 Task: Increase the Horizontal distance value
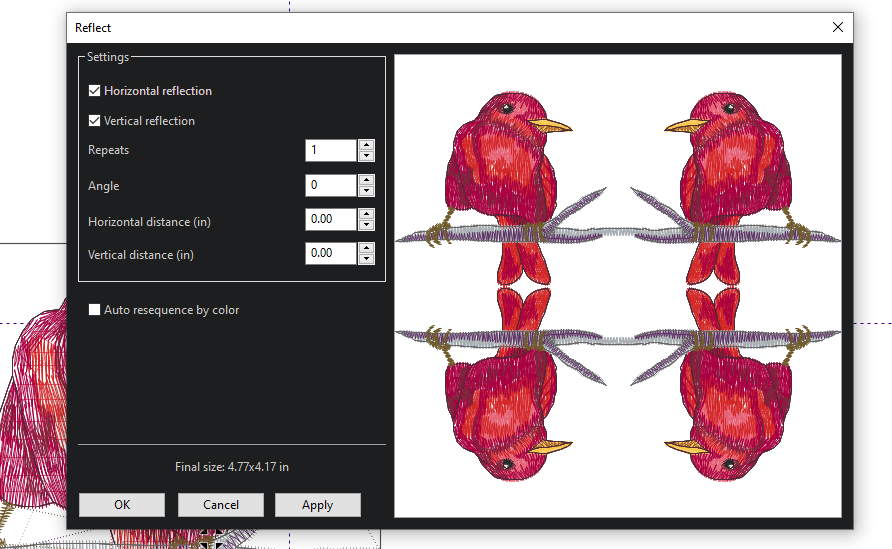coord(366,214)
